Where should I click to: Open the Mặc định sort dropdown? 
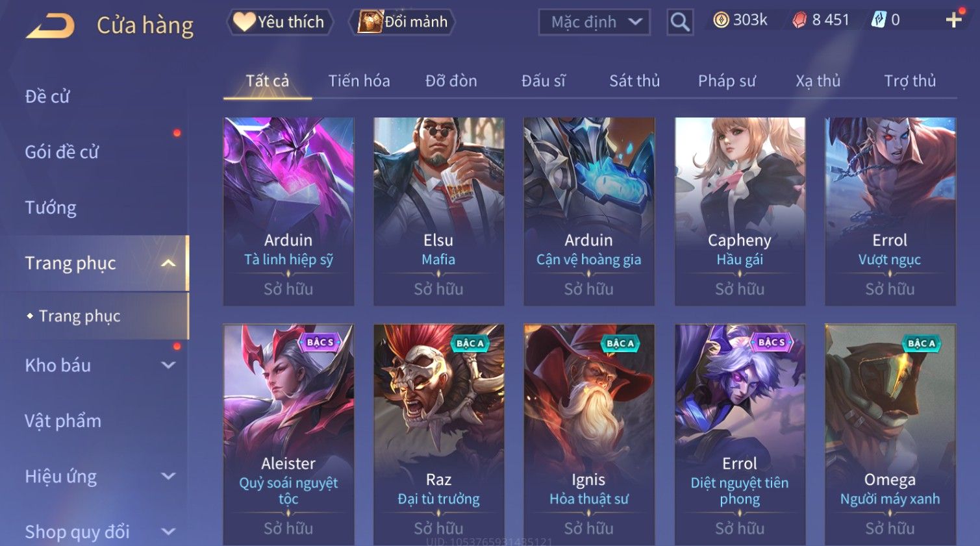tap(594, 22)
